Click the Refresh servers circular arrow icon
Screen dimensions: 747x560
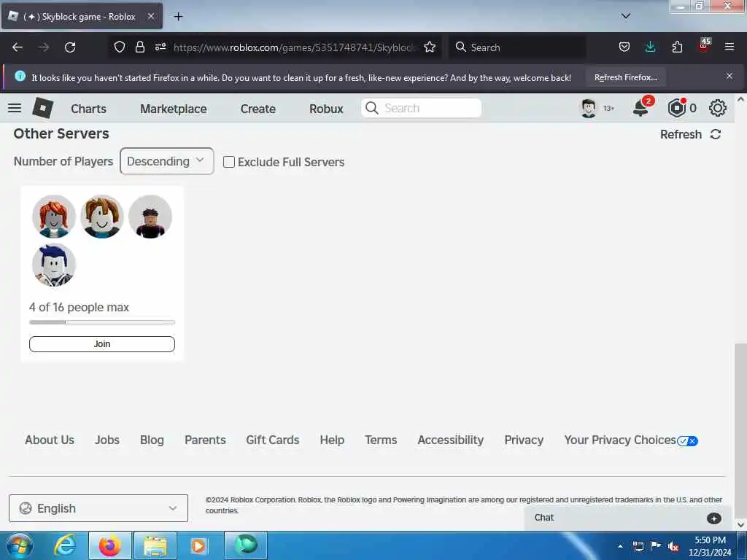tap(716, 134)
